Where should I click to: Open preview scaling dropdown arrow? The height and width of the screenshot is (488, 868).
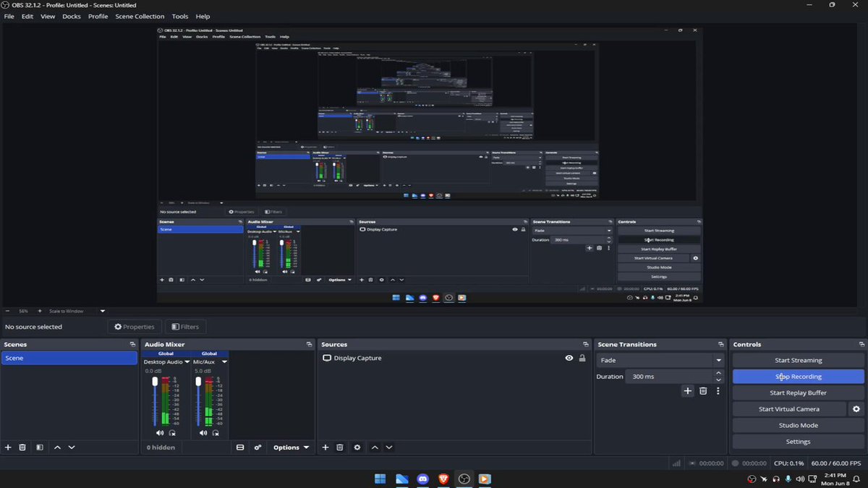(x=103, y=311)
